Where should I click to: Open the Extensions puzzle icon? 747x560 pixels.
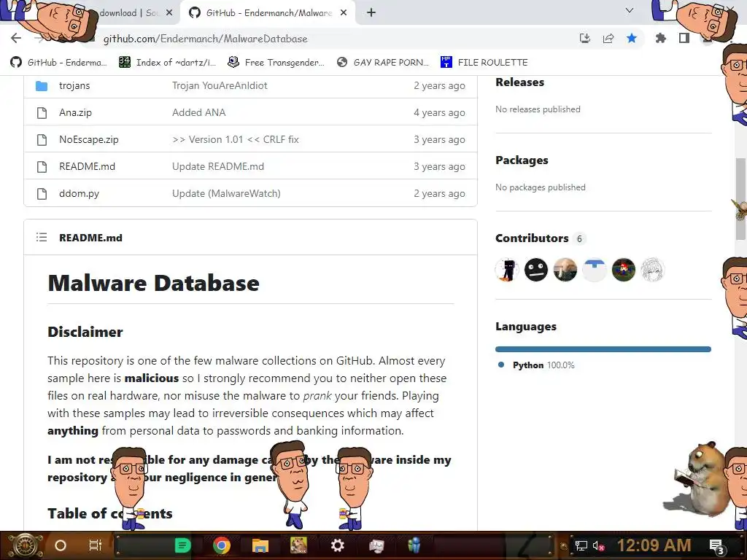[660, 38]
